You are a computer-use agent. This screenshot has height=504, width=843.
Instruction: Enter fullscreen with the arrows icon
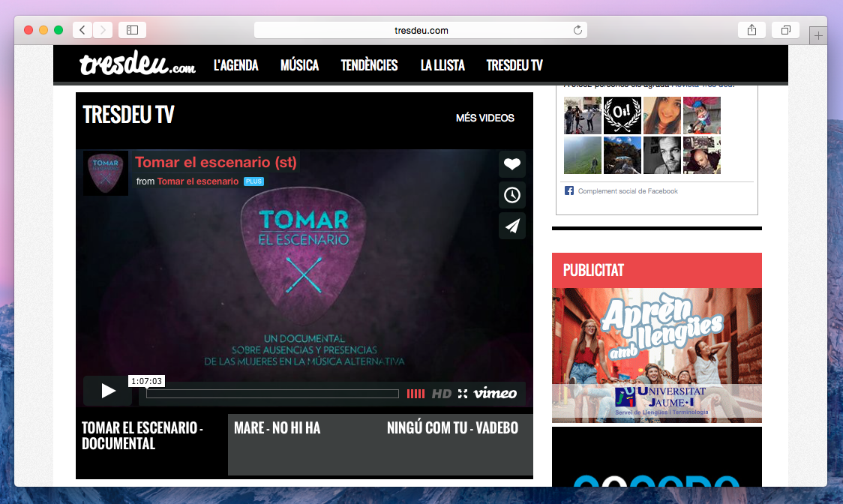coord(462,394)
